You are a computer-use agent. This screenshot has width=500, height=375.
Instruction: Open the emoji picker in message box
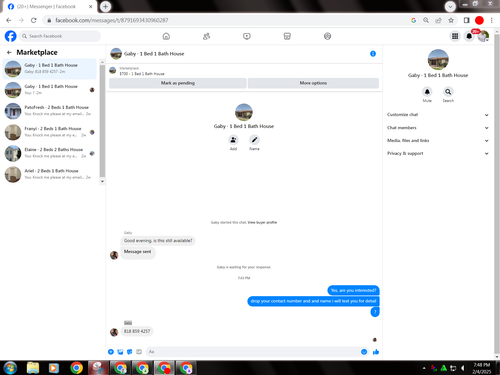click(364, 352)
